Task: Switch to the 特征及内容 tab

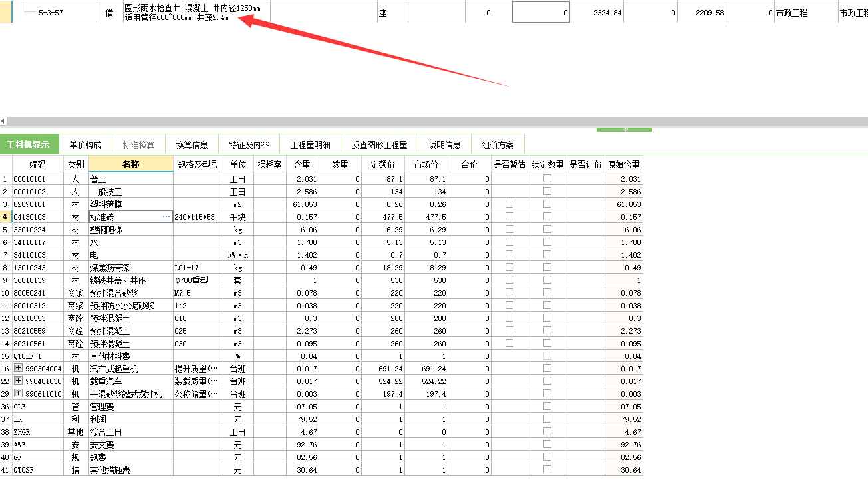Action: [x=249, y=144]
